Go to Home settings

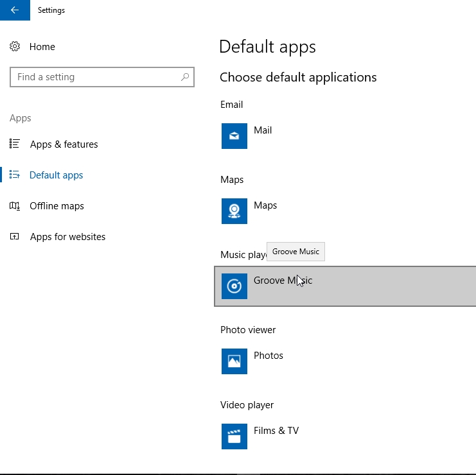point(42,47)
